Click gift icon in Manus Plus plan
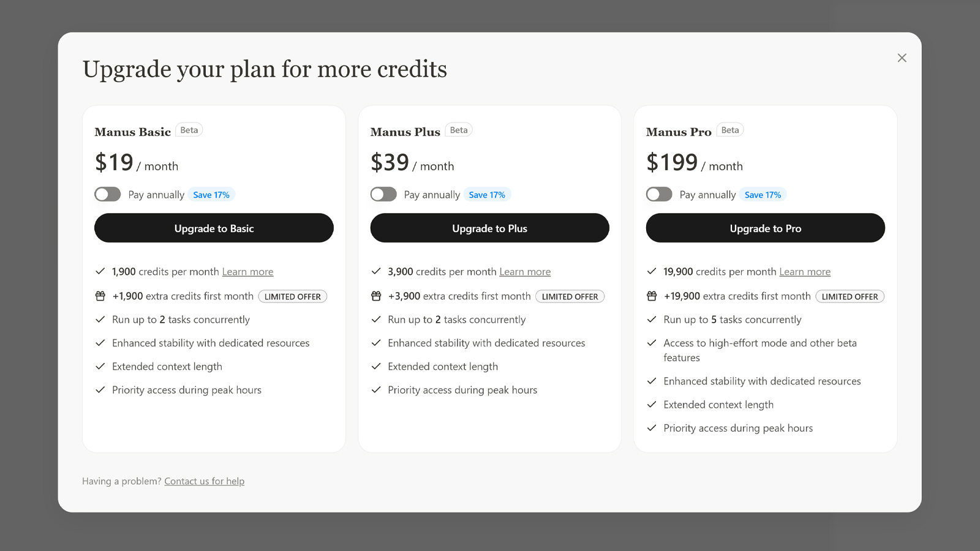This screenshot has width=980, height=551. click(376, 296)
